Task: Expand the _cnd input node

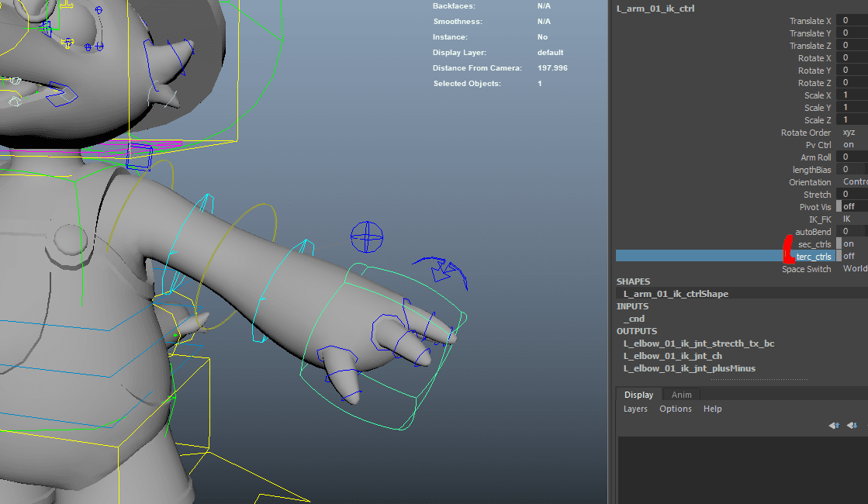Action: click(634, 319)
